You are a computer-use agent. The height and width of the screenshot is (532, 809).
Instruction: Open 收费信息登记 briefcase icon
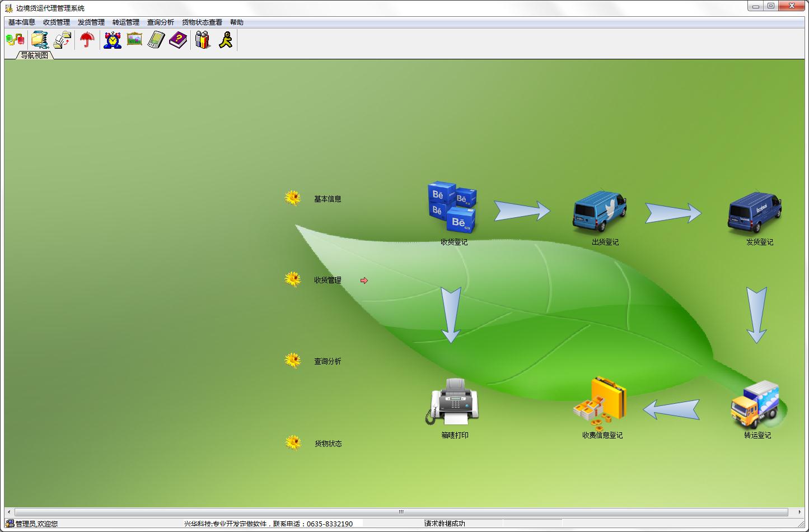(600, 400)
